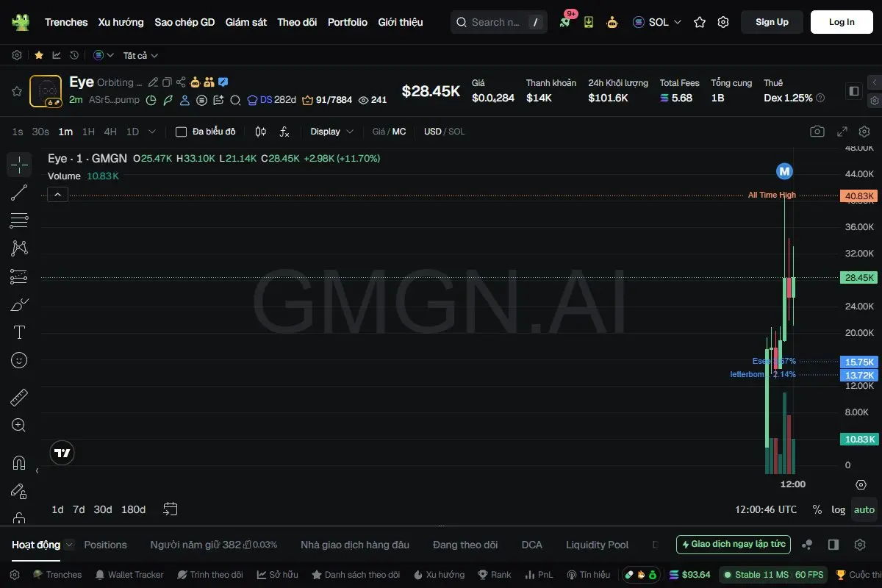The height and width of the screenshot is (588, 882).
Task: Toggle the Đa biểu đồ checkbox
Action: [182, 132]
